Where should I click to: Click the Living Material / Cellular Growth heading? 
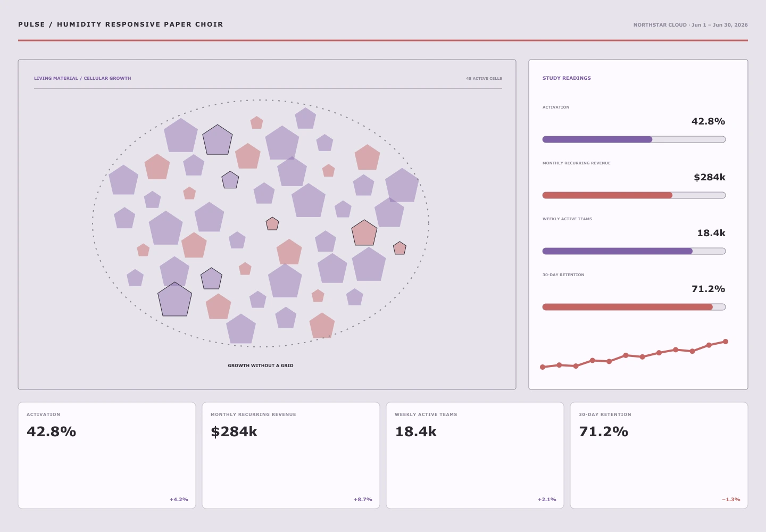[82, 78]
